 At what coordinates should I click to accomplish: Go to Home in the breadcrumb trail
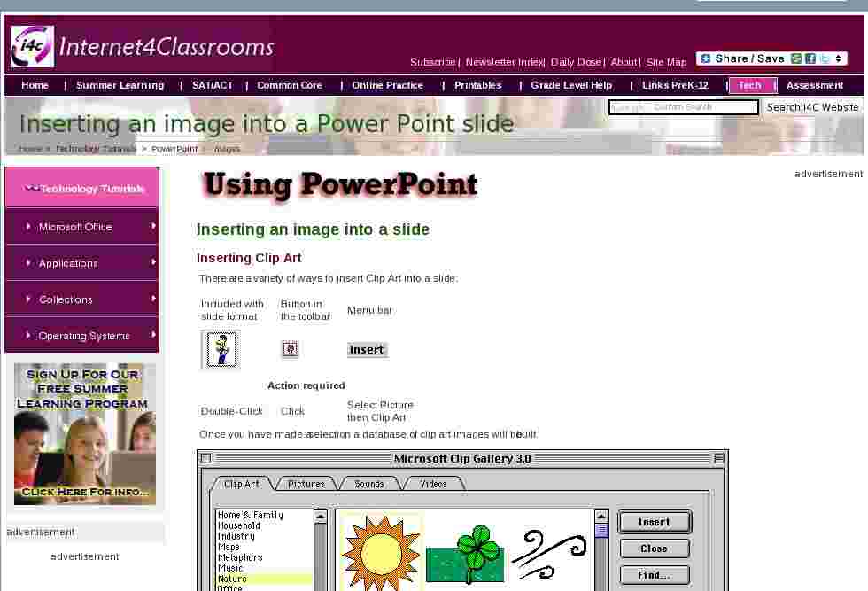tap(30, 149)
